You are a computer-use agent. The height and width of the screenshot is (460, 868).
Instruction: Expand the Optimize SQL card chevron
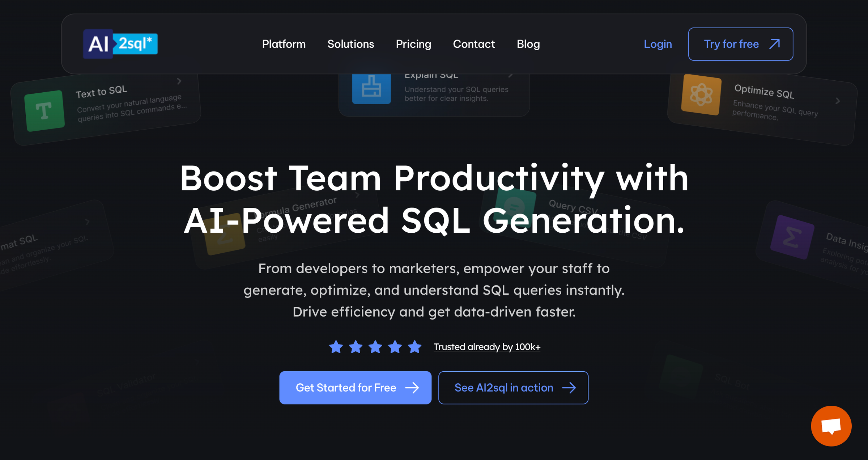coord(838,101)
